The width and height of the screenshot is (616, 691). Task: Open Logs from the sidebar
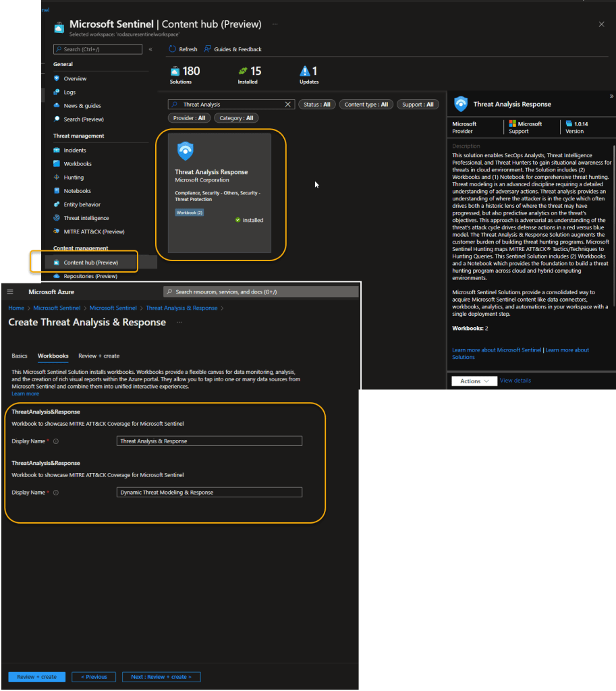pos(69,92)
